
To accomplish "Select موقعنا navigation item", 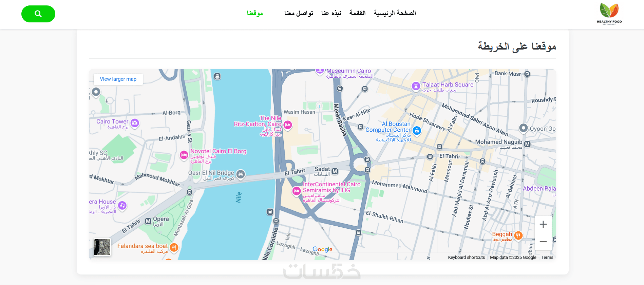I will 255,13.
